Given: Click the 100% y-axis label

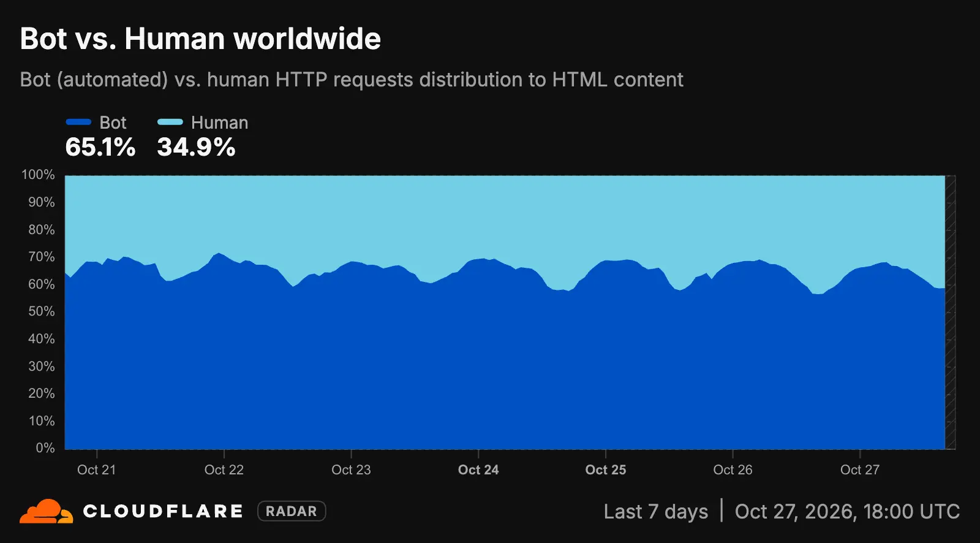Looking at the screenshot, I should pos(38,175).
